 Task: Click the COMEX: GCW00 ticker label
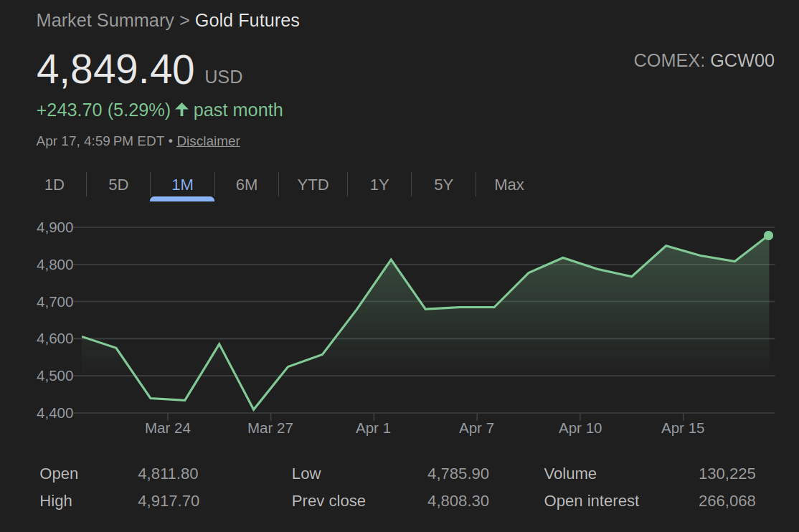tap(704, 61)
